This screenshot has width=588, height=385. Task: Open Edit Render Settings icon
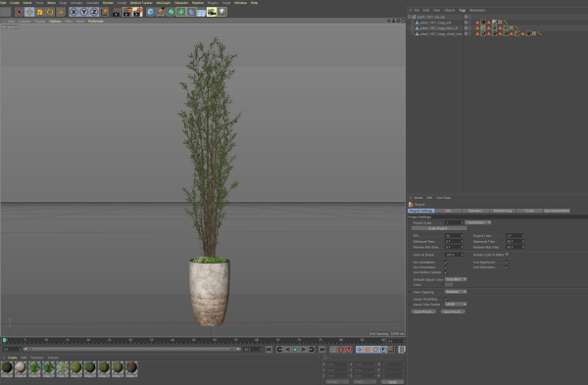[x=137, y=12]
